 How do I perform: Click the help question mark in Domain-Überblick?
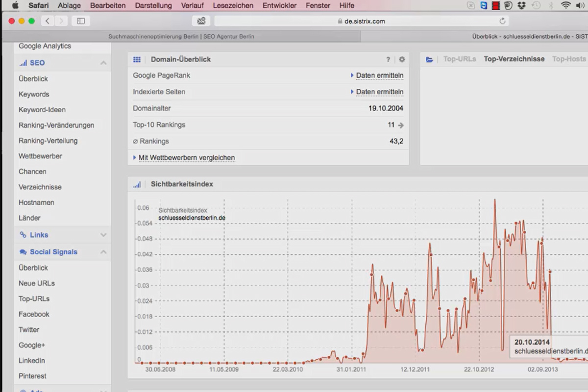click(x=388, y=59)
